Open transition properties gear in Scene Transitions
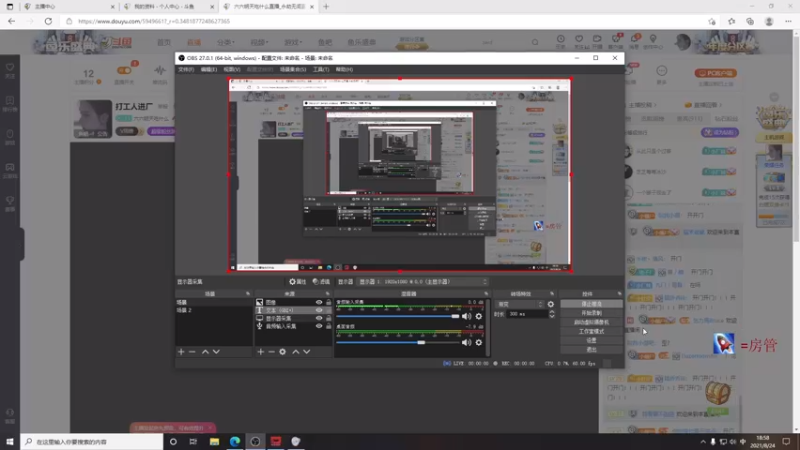This screenshot has width=800, height=450. pyautogui.click(x=551, y=304)
